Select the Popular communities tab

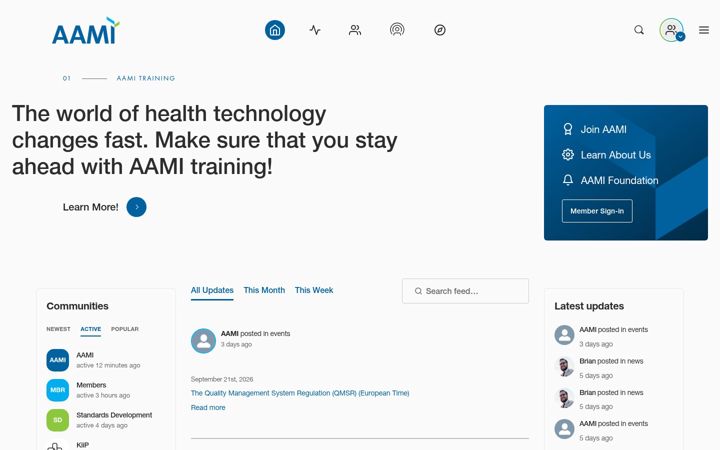click(124, 329)
